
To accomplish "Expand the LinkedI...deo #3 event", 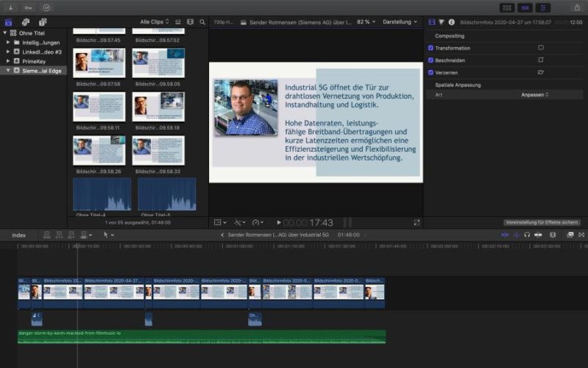I will pyautogui.click(x=8, y=52).
